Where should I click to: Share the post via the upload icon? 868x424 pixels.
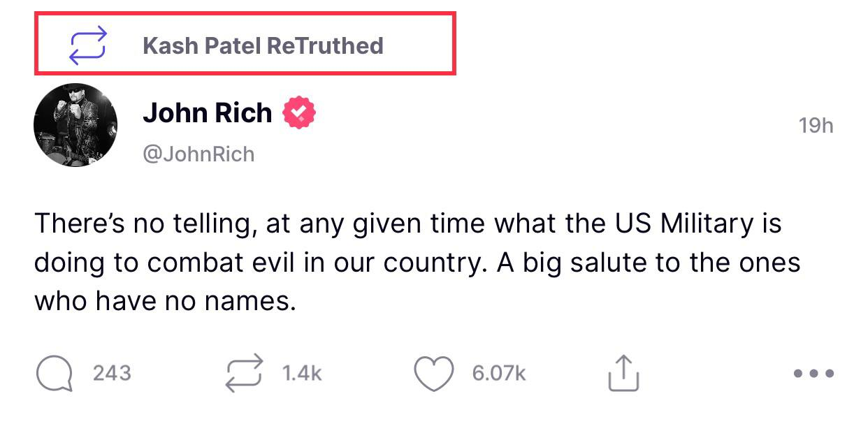coord(622,373)
